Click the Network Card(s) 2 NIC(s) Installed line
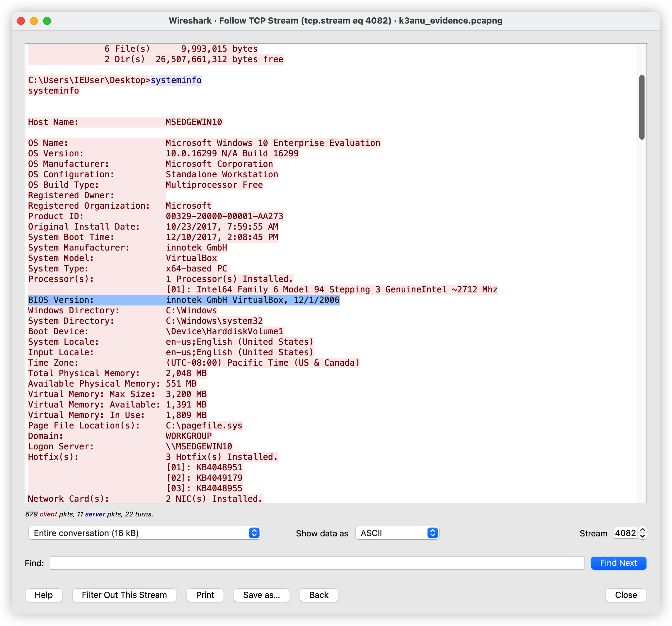 point(145,498)
